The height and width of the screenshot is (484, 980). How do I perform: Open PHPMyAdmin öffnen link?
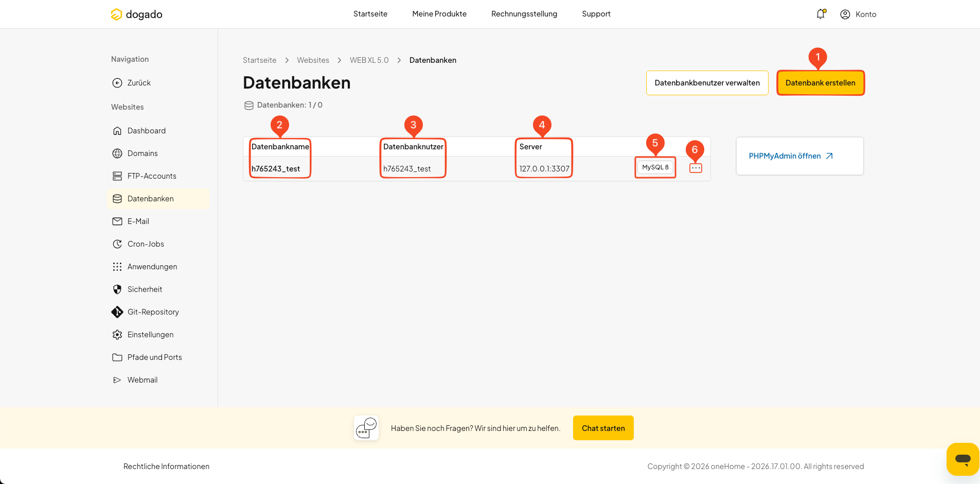(x=791, y=156)
